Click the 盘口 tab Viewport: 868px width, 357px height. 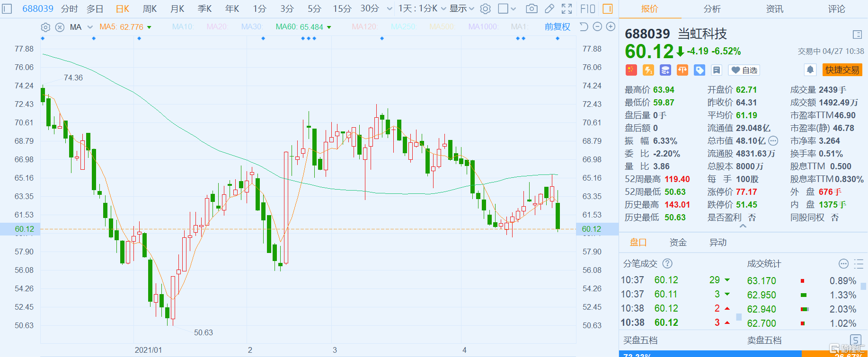coord(638,243)
